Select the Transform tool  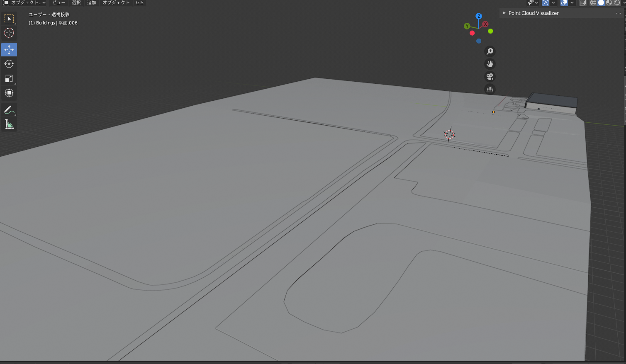[9, 93]
